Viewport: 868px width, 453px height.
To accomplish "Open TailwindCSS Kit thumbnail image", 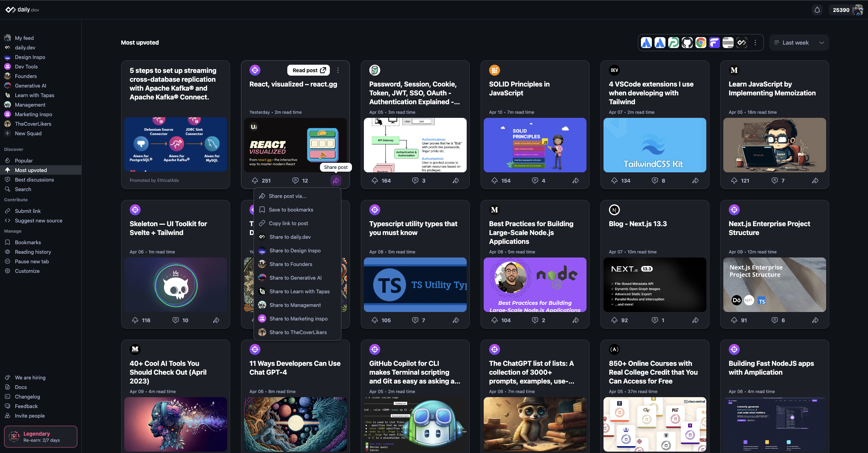I will (x=655, y=145).
